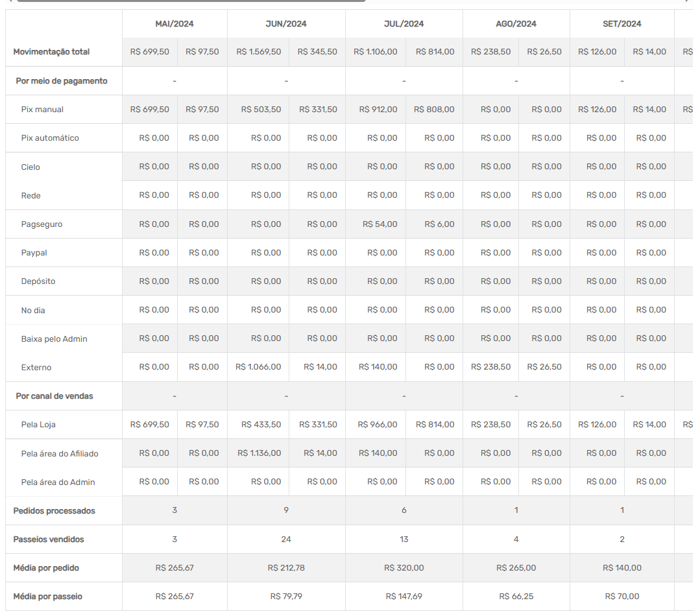The image size is (700, 616).
Task: Click the 'Pix manual' row label
Action: (x=42, y=110)
